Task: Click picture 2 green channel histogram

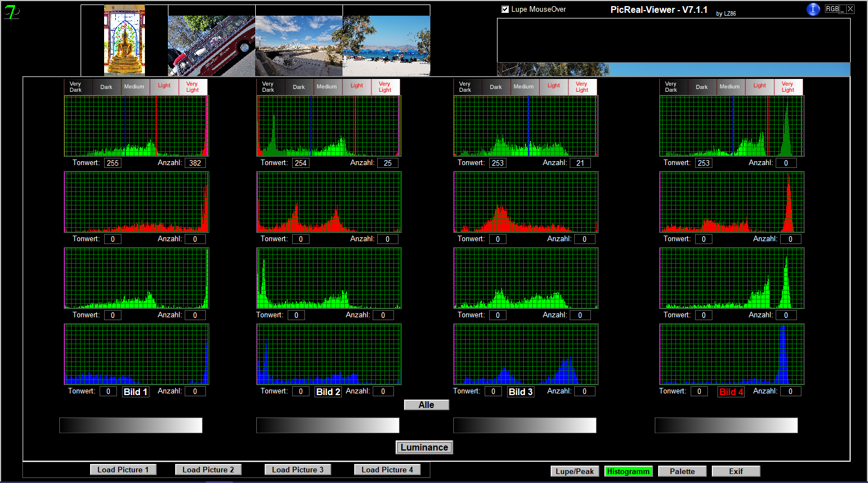Action: [329, 278]
